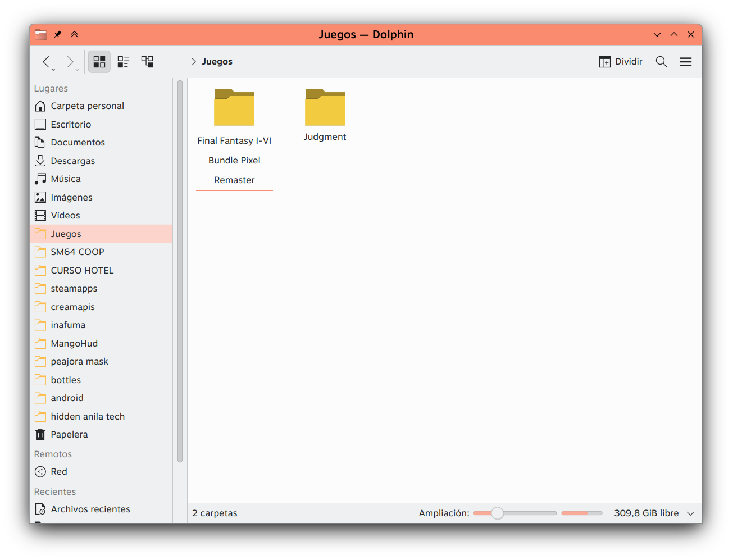Go to Escritorio in Places panel
Image resolution: width=733 pixels, height=560 pixels.
(x=101, y=124)
